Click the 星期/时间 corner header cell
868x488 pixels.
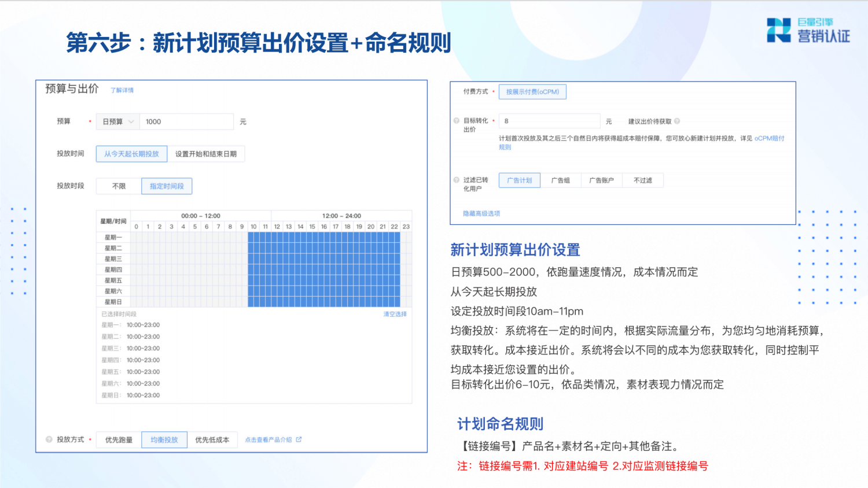[113, 221]
